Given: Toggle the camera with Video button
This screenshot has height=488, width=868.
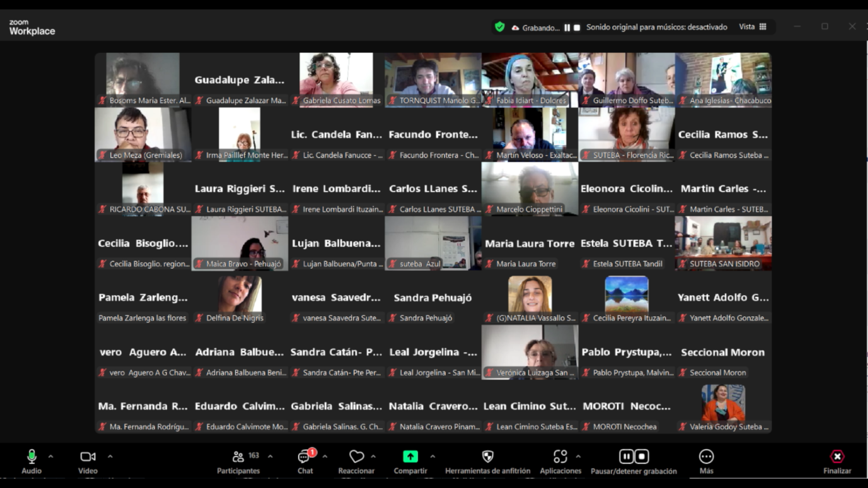Looking at the screenshot, I should pyautogui.click(x=88, y=457).
